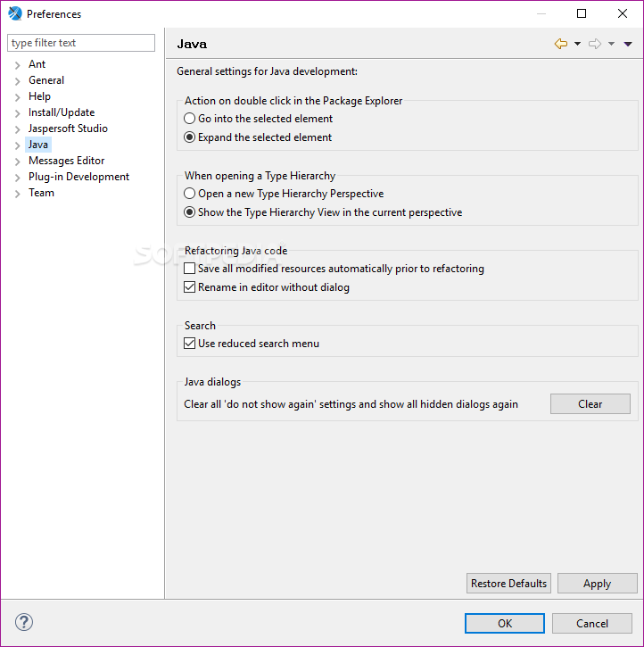Expand the Jaspersoft Studio tree node
This screenshot has width=644, height=647.
click(x=17, y=129)
